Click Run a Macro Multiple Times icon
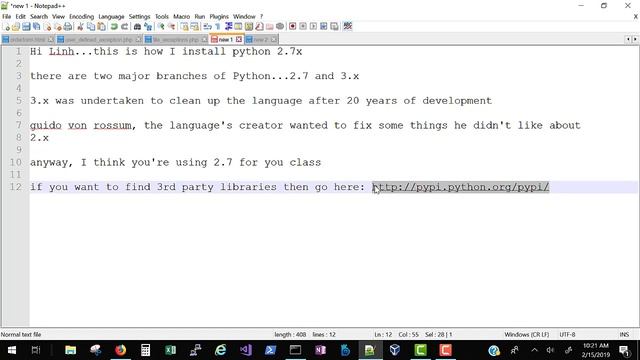640x360 pixels. [324, 27]
